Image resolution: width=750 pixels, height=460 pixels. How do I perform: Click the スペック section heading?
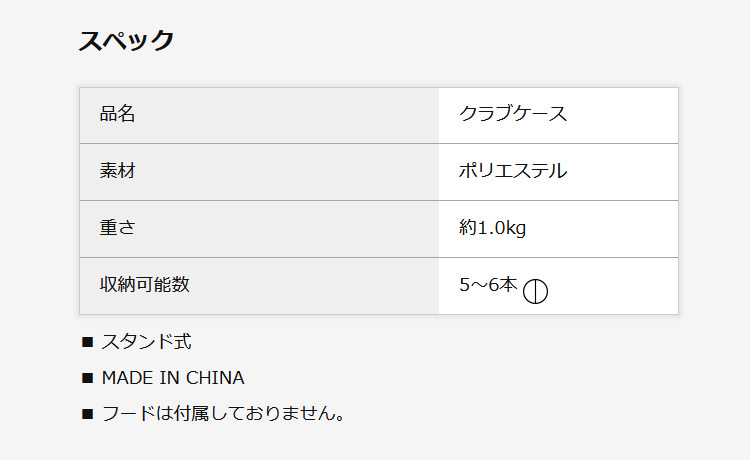[x=127, y=41]
